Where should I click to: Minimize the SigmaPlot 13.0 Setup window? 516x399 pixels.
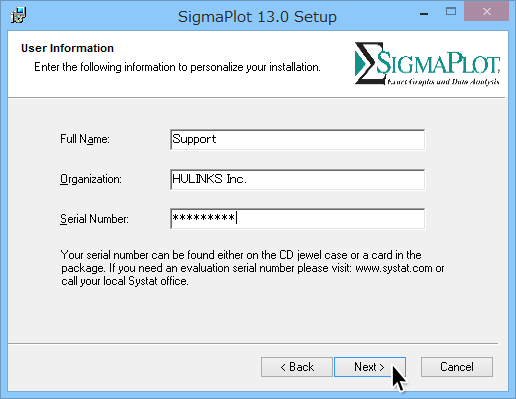424,14
